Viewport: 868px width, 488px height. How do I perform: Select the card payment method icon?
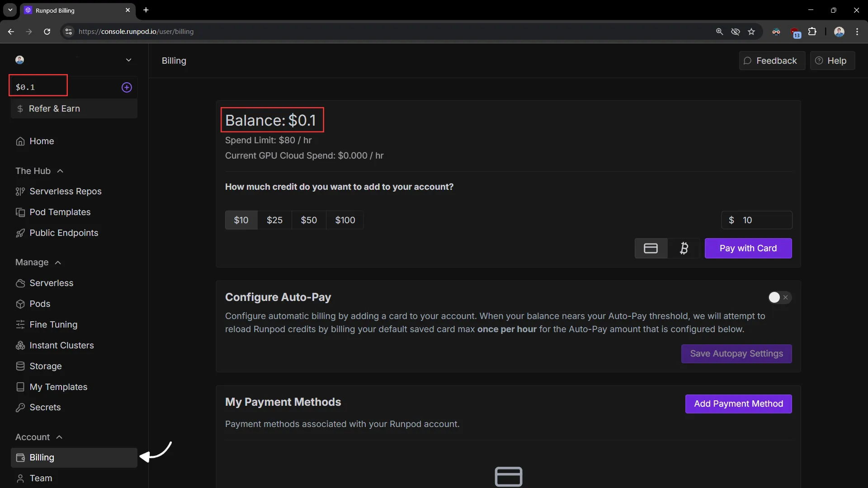[x=651, y=248]
